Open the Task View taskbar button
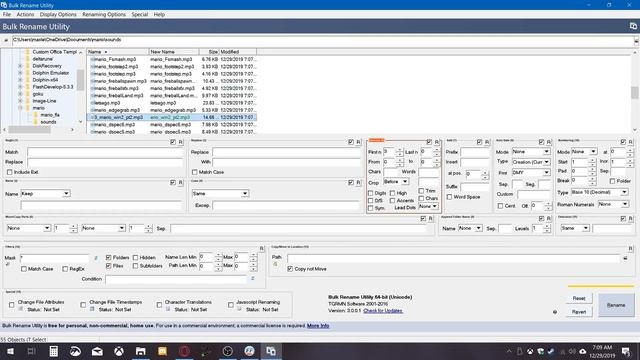640x360 pixels. point(31,351)
